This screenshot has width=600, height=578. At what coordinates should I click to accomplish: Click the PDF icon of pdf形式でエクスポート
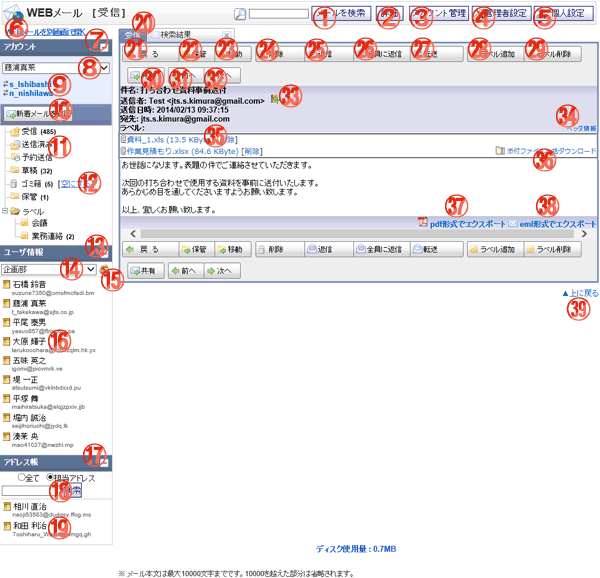click(422, 222)
